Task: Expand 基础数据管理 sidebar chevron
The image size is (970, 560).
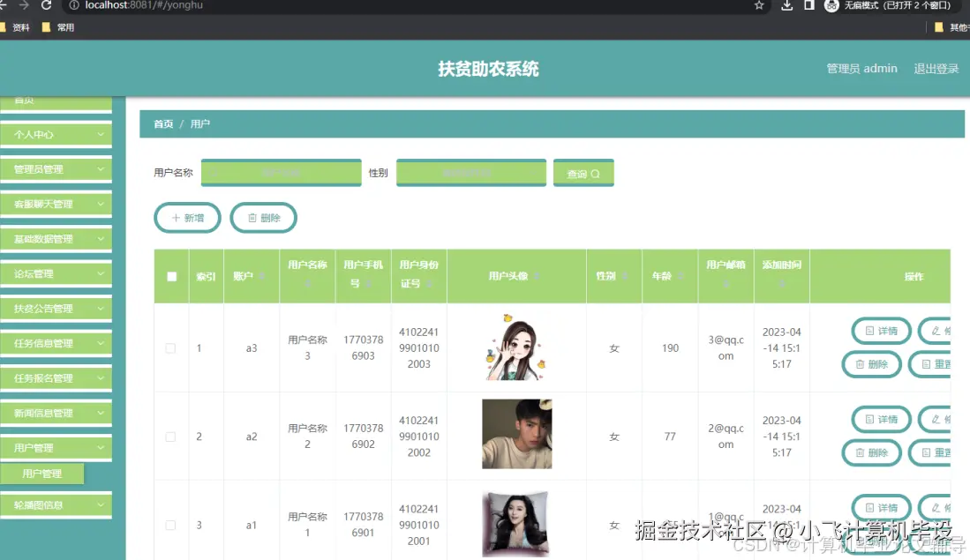Action: pyautogui.click(x=101, y=239)
